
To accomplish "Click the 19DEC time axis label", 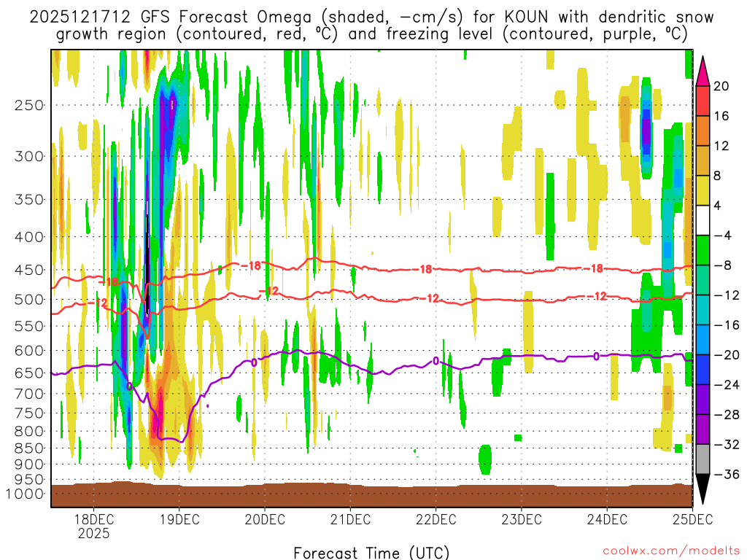I will coord(179,519).
